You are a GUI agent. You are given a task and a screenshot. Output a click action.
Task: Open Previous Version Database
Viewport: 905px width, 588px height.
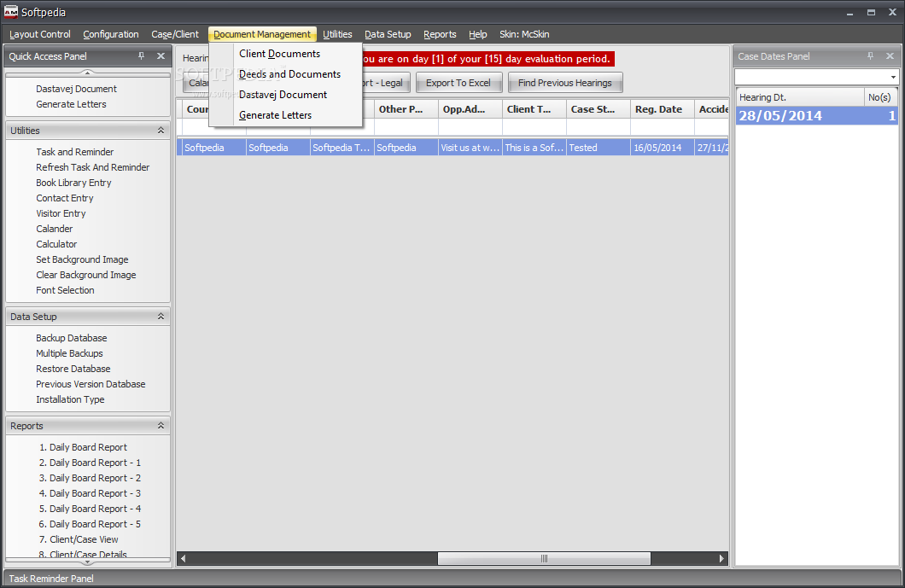(x=90, y=384)
